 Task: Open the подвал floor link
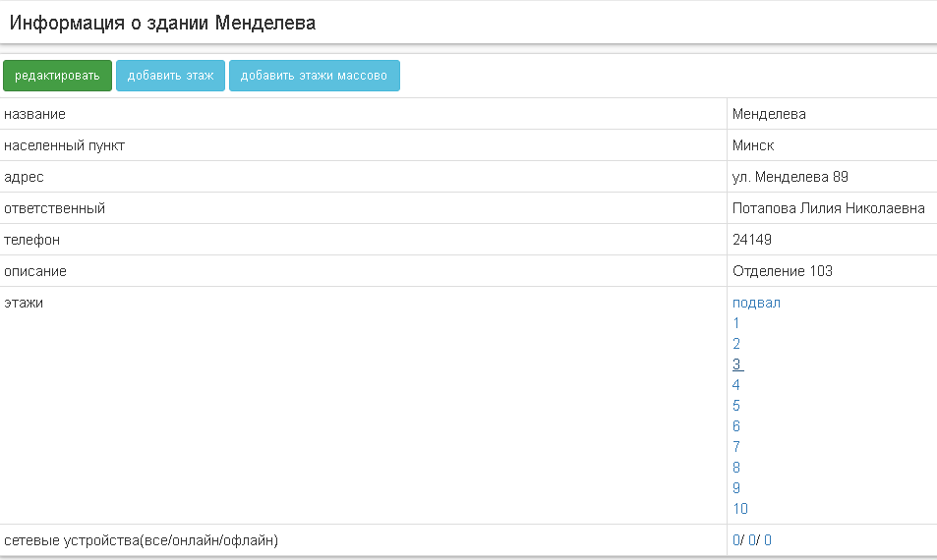(x=756, y=303)
